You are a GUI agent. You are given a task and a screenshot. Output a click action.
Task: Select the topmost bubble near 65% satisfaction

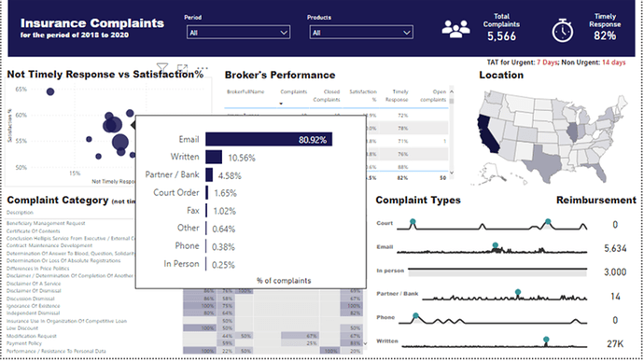(50, 91)
